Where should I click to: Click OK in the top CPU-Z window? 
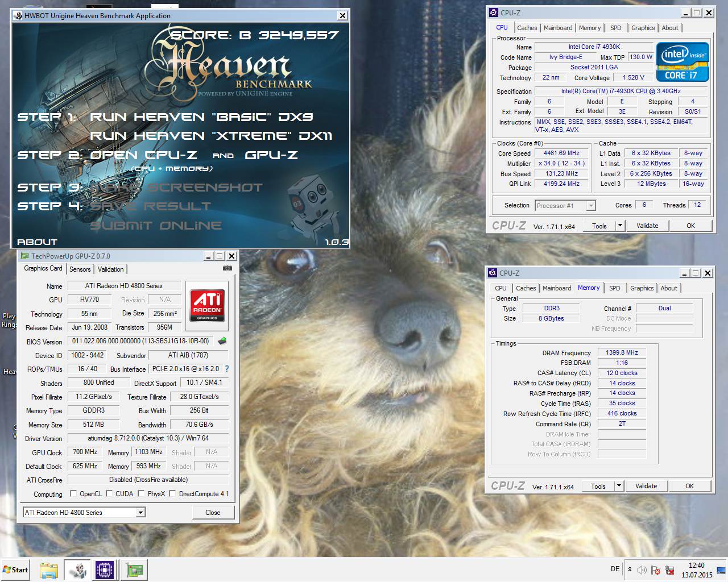(690, 226)
